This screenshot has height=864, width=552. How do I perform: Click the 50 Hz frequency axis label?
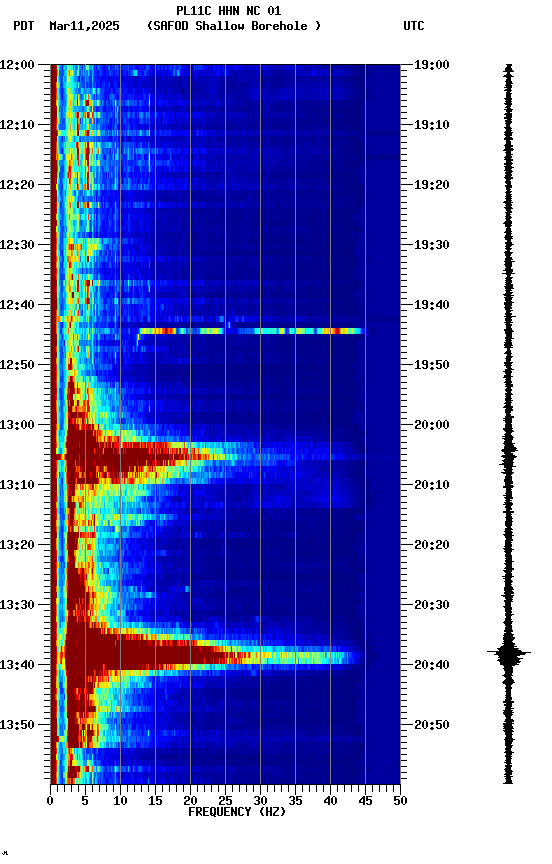tap(400, 801)
